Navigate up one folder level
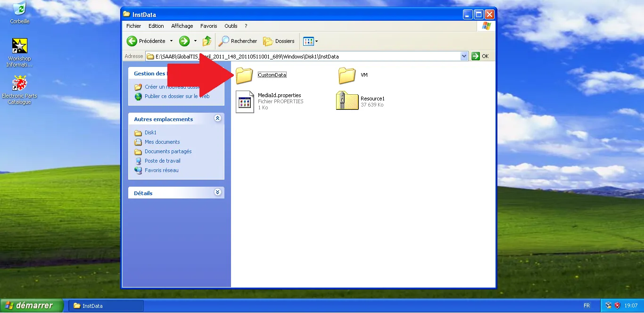This screenshot has width=644, height=313. pyautogui.click(x=206, y=41)
